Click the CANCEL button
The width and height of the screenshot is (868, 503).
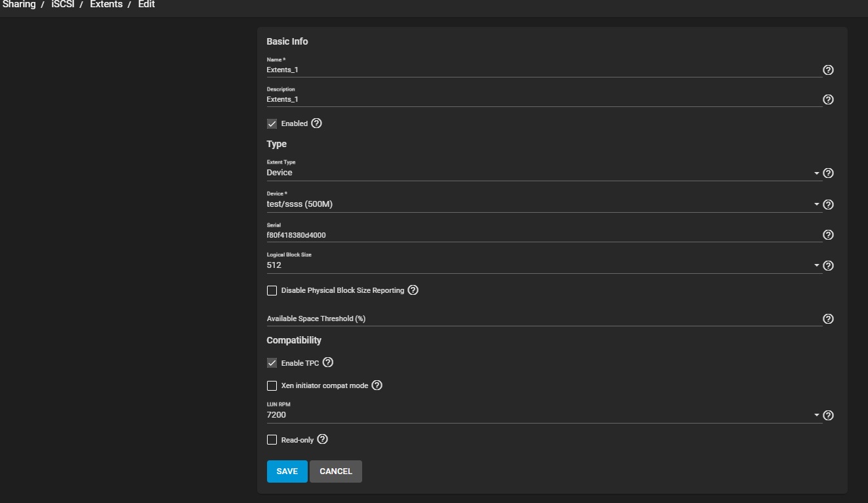[335, 471]
